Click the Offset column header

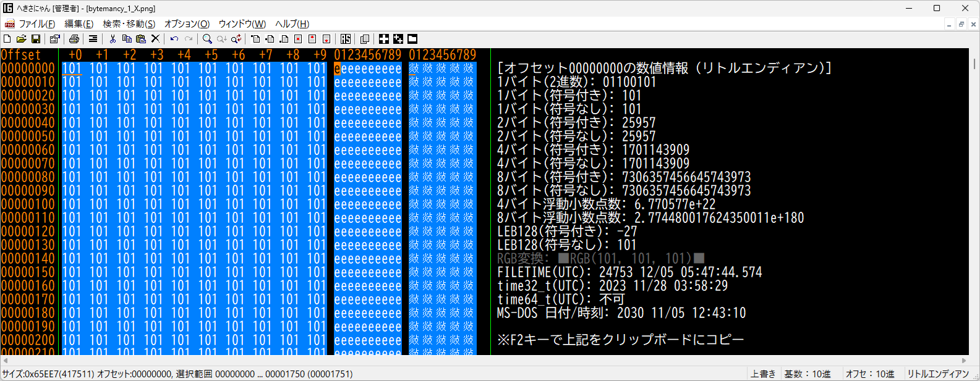(21, 55)
